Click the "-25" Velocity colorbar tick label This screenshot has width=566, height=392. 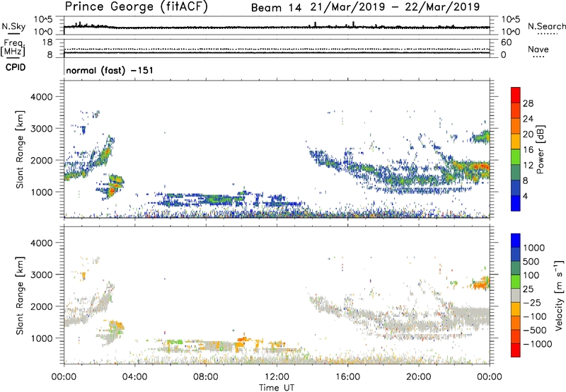532,302
